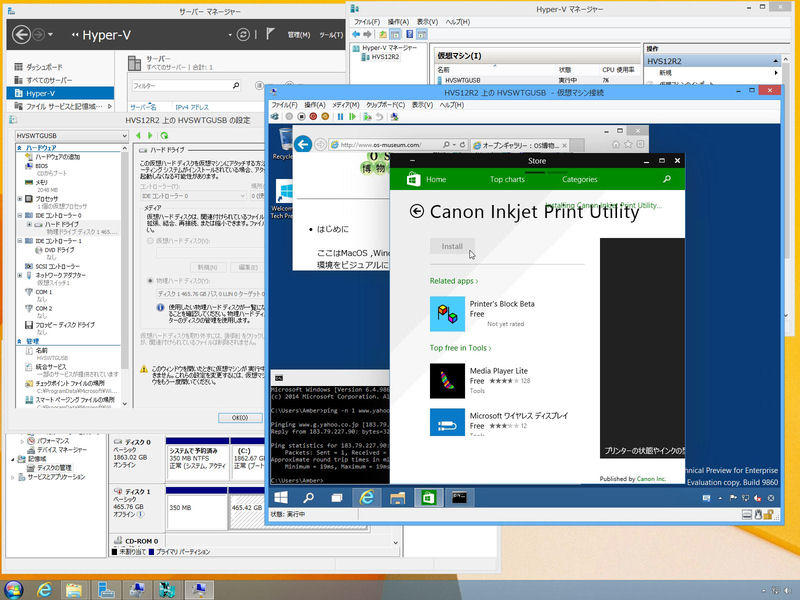The width and height of the screenshot is (800, 600).
Task: Click the Ctrl+Alt+Del icon in VM connection toolbar
Action: click(x=275, y=117)
